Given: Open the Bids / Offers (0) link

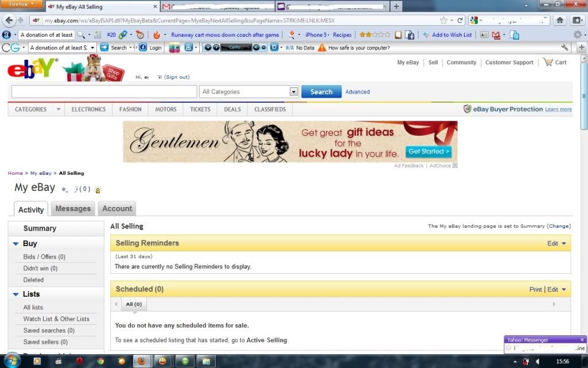Looking at the screenshot, I should pos(44,257).
